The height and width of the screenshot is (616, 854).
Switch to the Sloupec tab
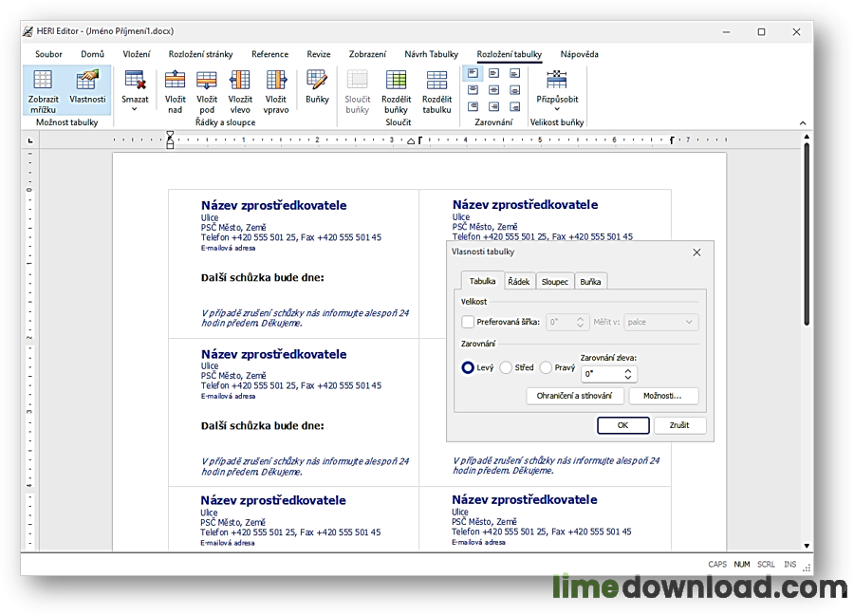(554, 280)
